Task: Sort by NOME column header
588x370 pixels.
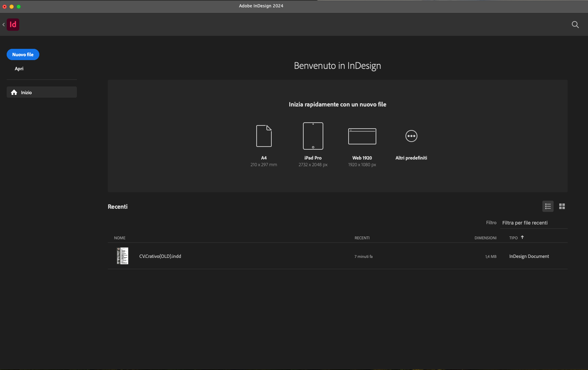Action: (x=120, y=238)
